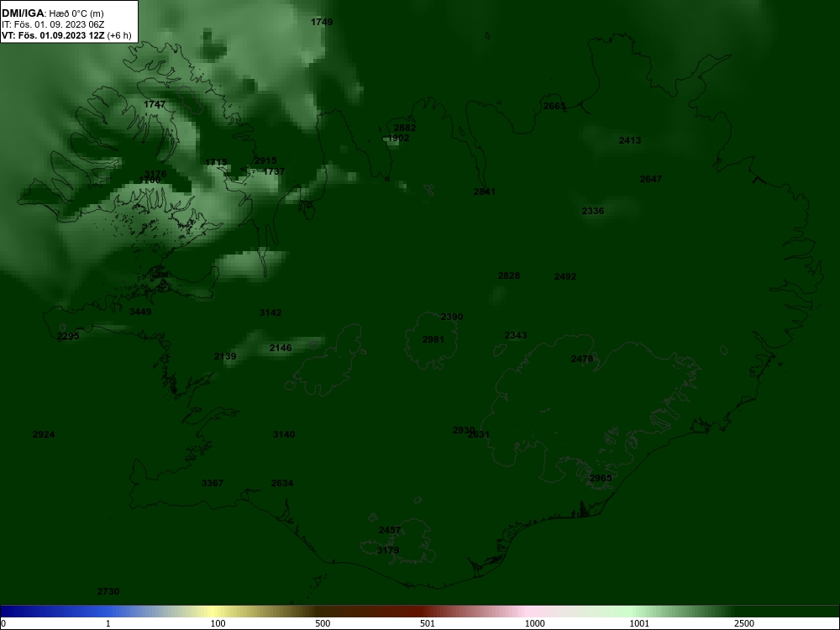Image resolution: width=840 pixels, height=630 pixels.
Task: Click the 2139 value on the map
Action: point(225,357)
